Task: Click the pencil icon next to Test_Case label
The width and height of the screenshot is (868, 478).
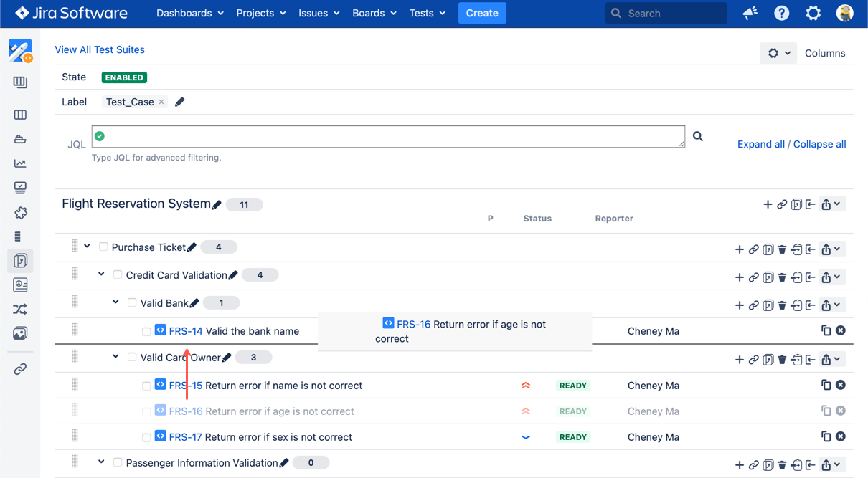Action: coord(179,102)
